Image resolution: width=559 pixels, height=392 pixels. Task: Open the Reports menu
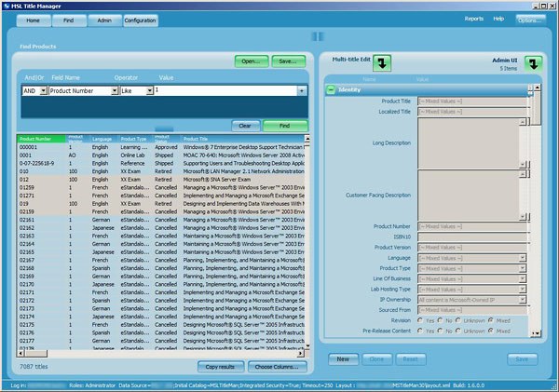click(474, 19)
